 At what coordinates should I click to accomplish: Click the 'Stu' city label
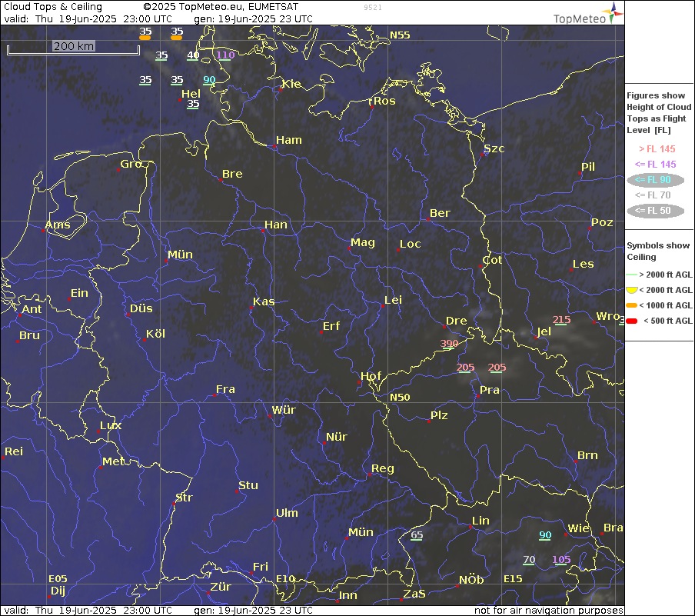(248, 485)
